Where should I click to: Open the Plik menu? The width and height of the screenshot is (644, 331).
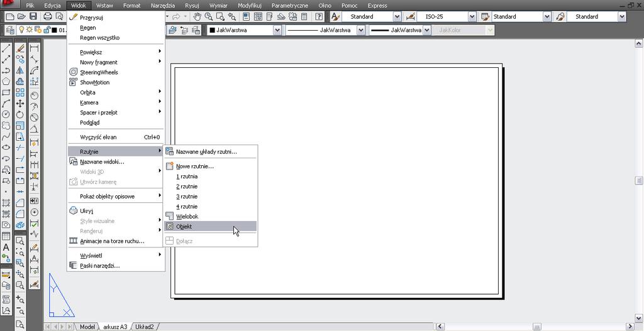coord(30,6)
